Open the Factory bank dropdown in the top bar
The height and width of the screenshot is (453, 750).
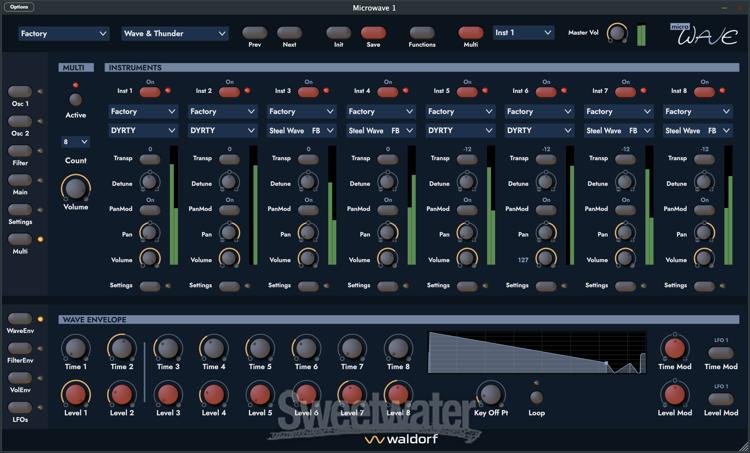[63, 33]
